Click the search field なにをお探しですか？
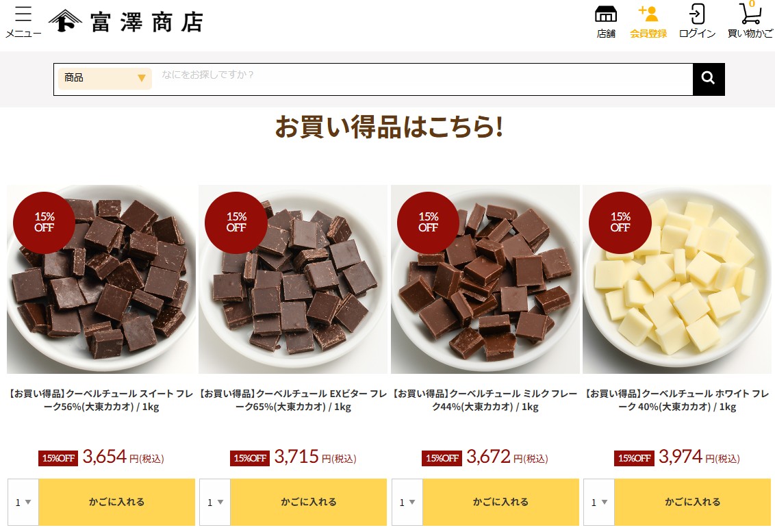775x532 pixels. pos(422,79)
